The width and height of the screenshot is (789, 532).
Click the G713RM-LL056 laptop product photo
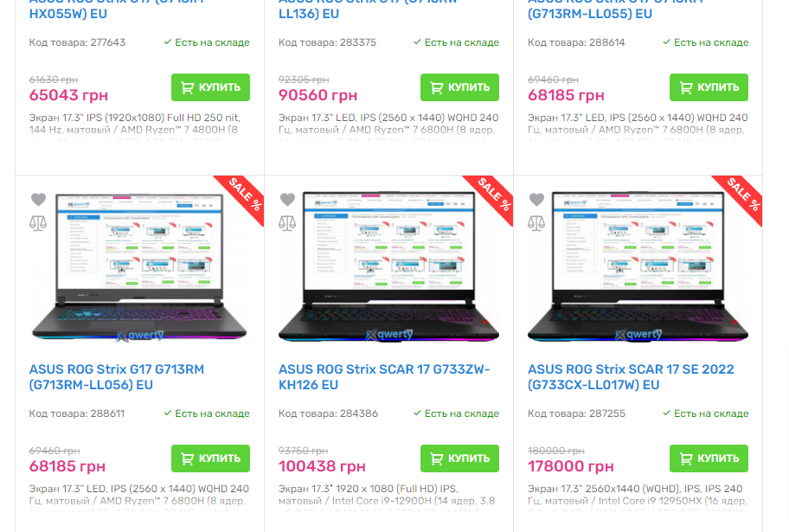(x=139, y=266)
